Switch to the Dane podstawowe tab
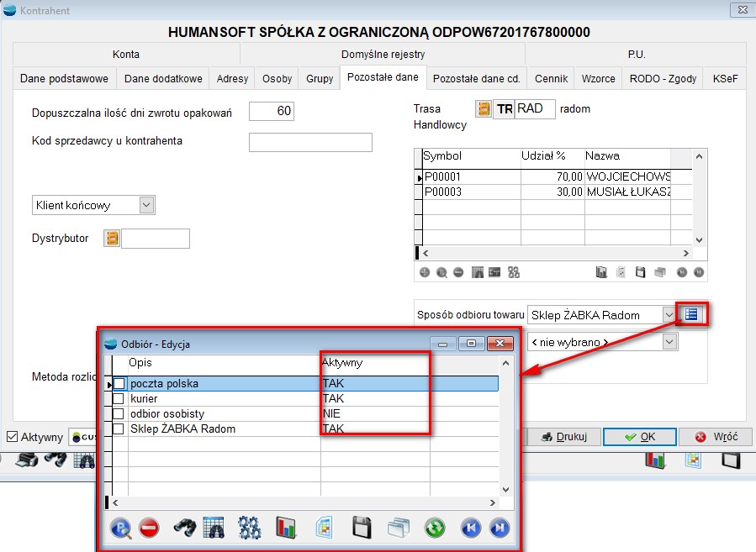 point(64,79)
